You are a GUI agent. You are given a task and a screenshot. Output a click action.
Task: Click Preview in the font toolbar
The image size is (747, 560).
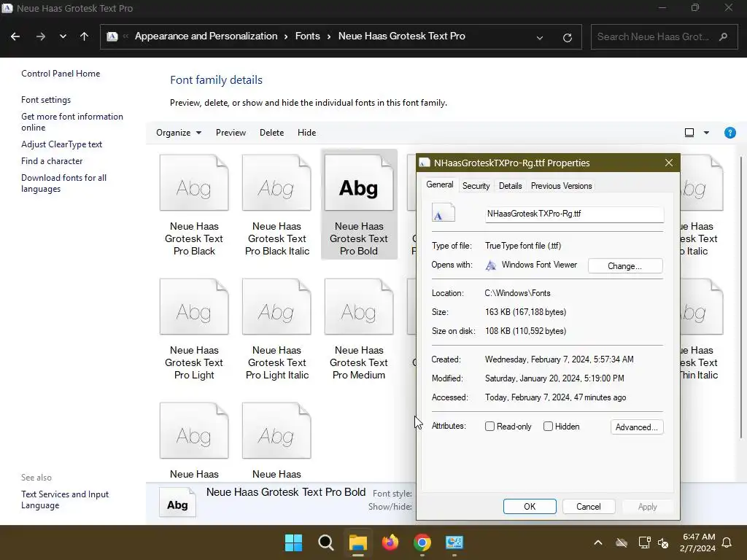[231, 133]
